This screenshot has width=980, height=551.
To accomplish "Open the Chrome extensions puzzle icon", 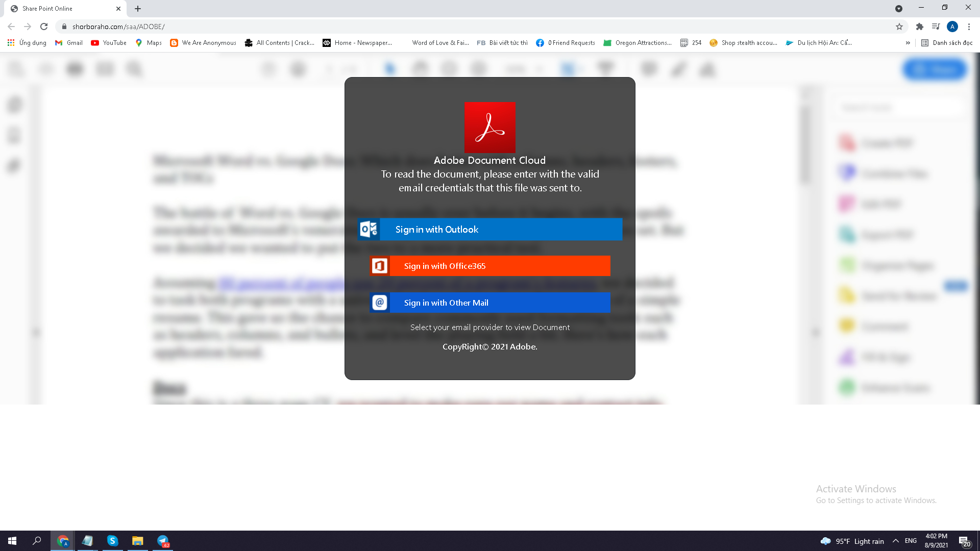I will (920, 27).
